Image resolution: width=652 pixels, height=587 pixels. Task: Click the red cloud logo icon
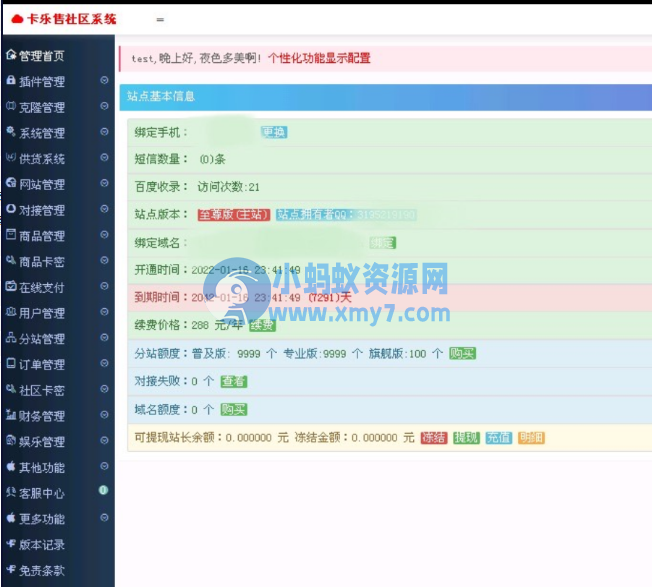click(x=17, y=19)
